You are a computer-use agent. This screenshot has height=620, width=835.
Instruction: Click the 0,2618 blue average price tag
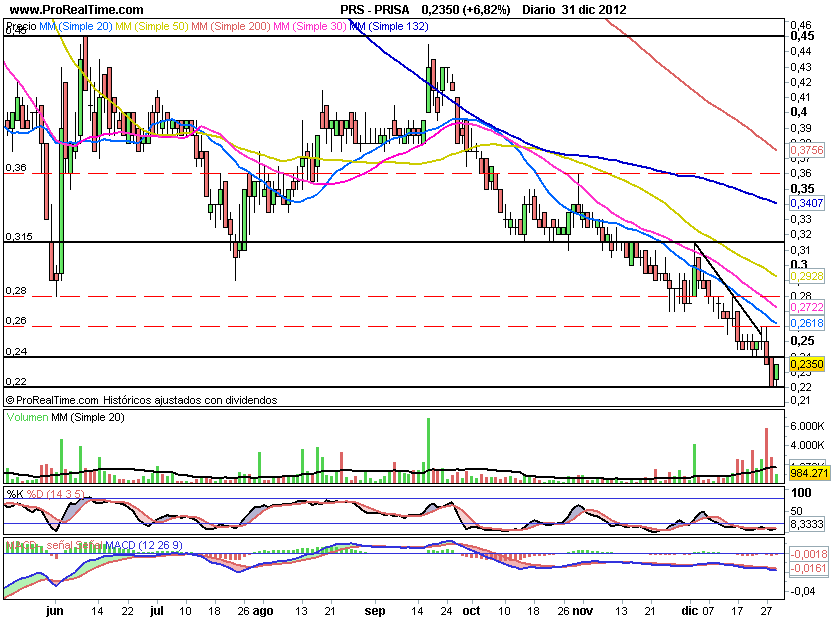(806, 324)
